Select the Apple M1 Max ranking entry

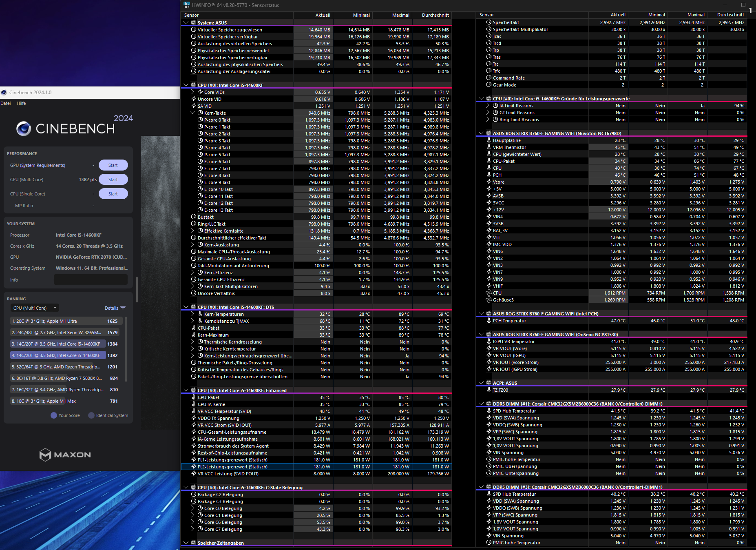(65, 401)
